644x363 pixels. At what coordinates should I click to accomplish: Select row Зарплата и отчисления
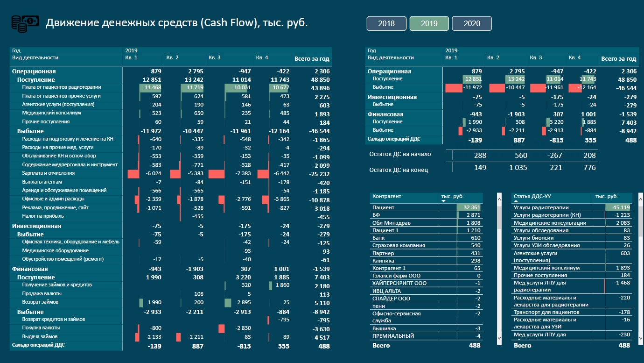coord(170,173)
